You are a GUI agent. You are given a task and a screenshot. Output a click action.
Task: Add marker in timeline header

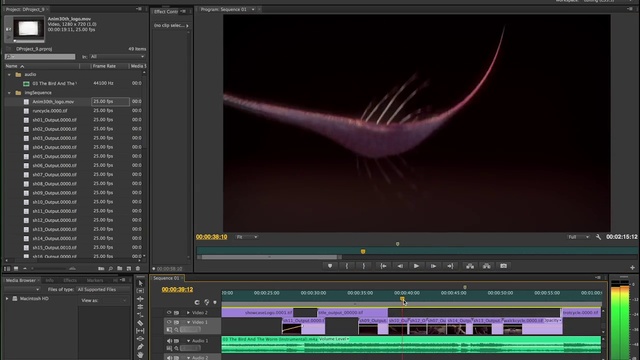pos(215,302)
